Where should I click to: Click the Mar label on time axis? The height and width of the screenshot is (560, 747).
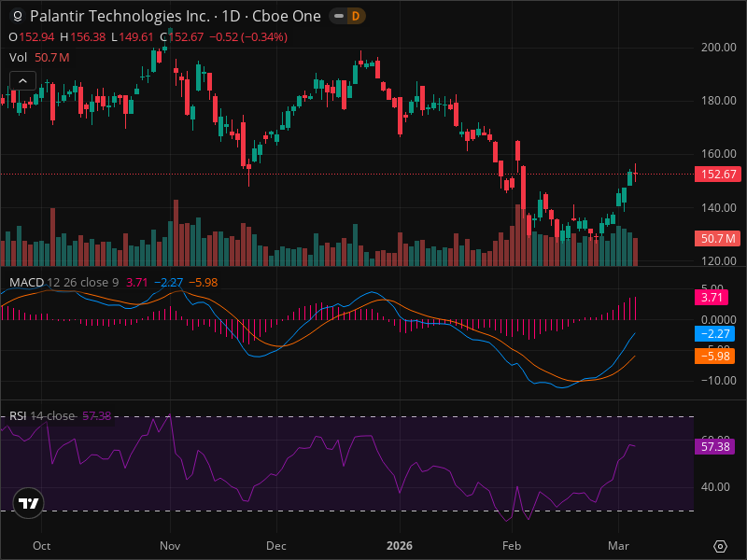click(618, 546)
